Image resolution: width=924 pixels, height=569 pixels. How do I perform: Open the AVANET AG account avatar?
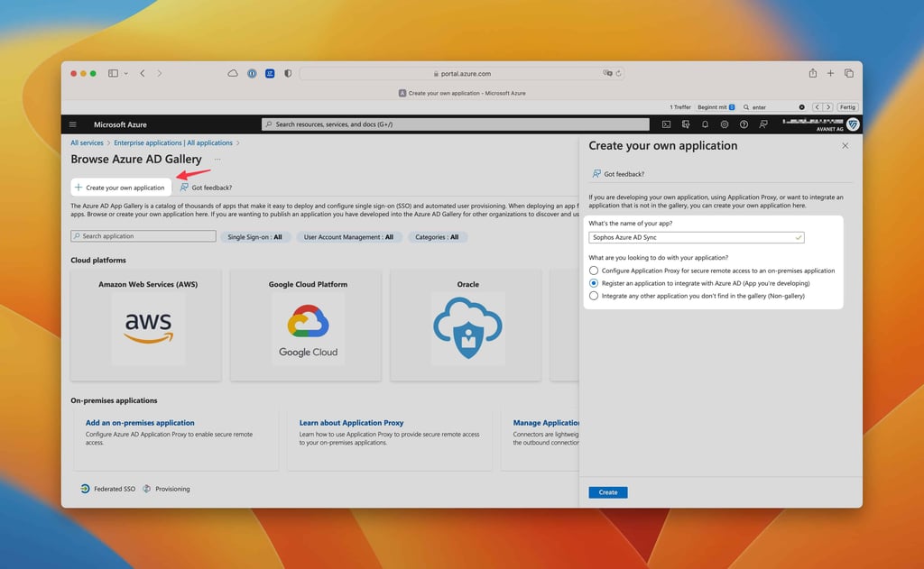[853, 124]
